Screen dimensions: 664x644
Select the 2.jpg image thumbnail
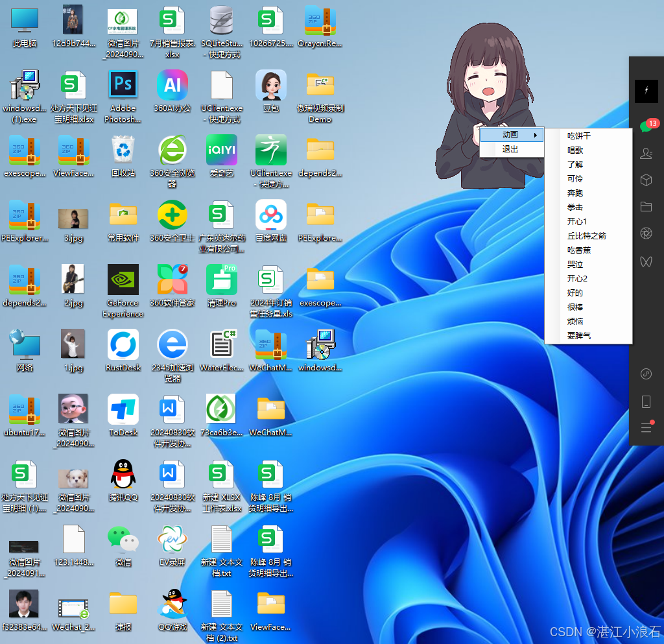(x=73, y=279)
